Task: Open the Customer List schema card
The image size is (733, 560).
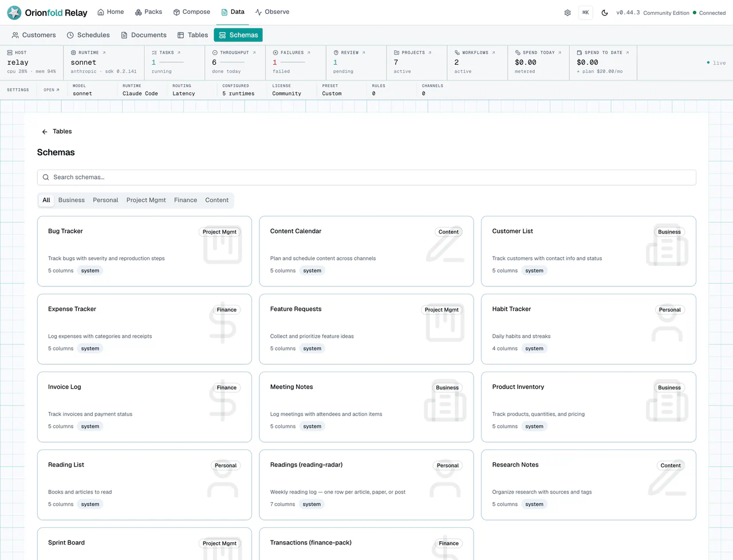Action: [x=589, y=251]
